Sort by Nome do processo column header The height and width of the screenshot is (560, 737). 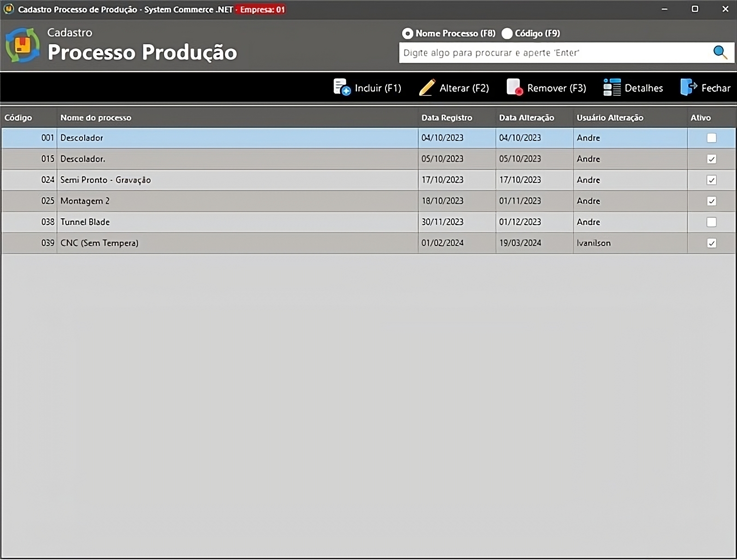[x=96, y=118]
